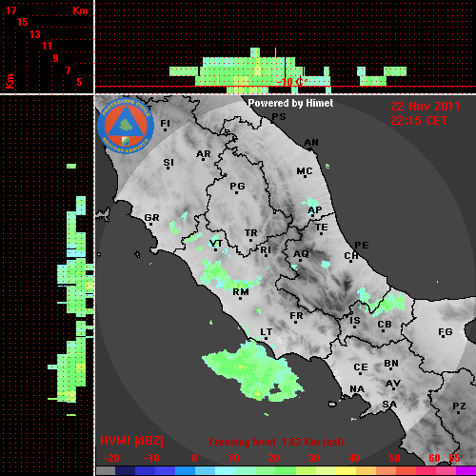Select the 7 km altitude label
The image size is (476, 476).
68,70
